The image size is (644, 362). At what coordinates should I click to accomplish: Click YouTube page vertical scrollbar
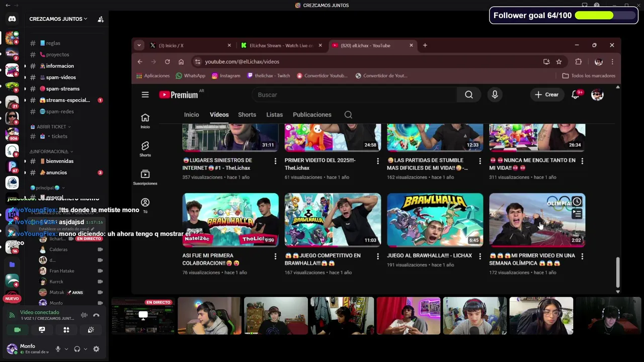[x=618, y=272]
